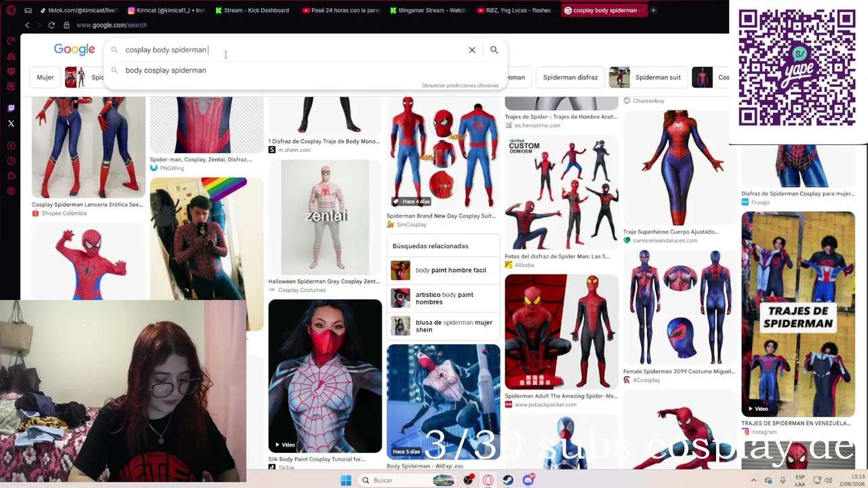Switch to Stream - Kick Dashboard tab
868x488 pixels.
coord(253,10)
